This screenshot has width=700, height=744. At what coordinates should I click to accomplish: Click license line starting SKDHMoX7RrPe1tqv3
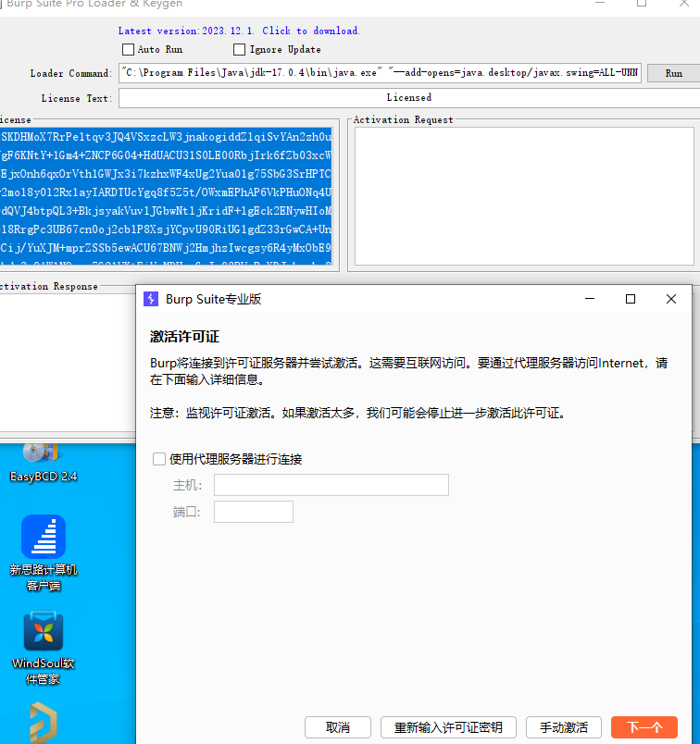tap(166, 137)
